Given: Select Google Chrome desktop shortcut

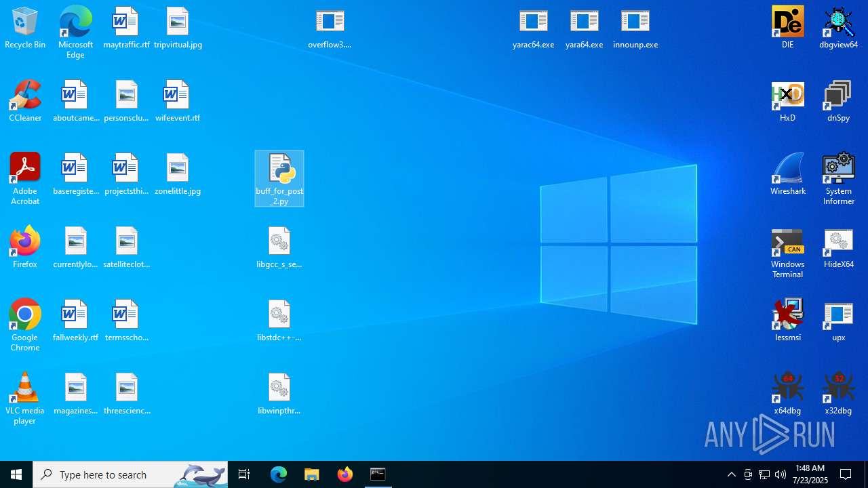Looking at the screenshot, I should 25,325.
